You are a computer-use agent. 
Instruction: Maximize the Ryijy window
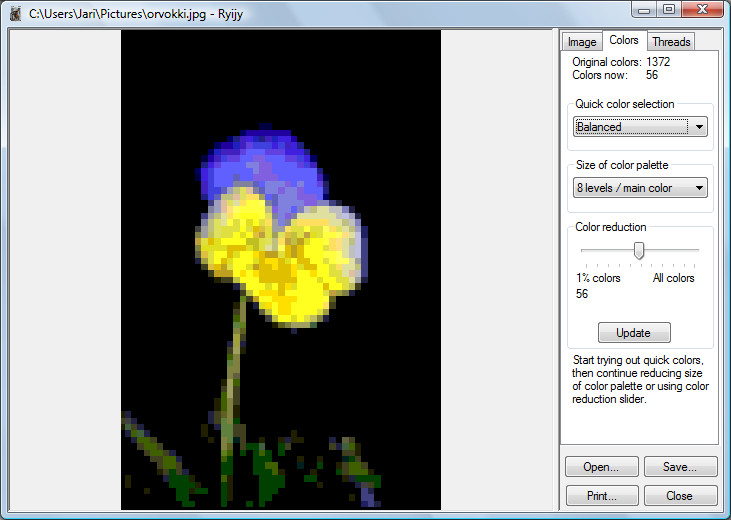tap(669, 10)
